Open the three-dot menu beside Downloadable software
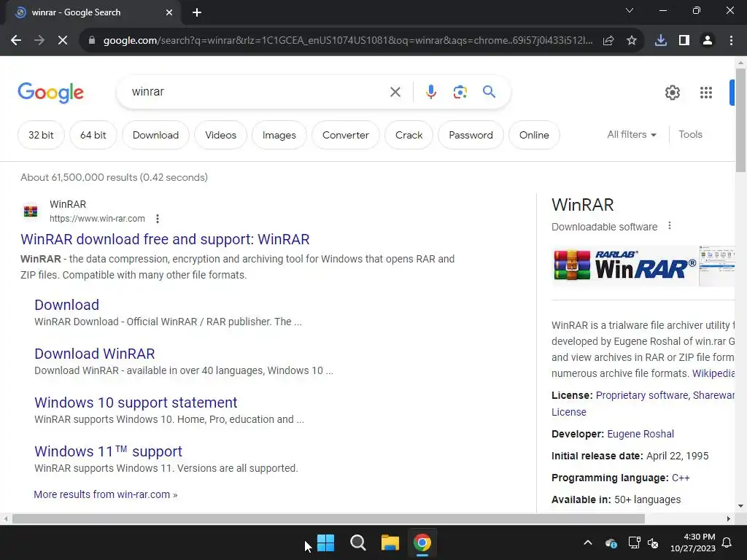This screenshot has height=560, width=747. point(670,226)
